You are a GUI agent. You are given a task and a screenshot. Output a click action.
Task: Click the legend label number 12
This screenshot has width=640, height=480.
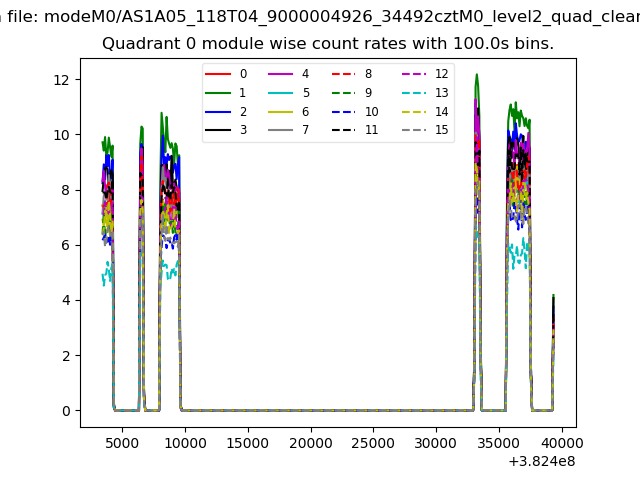click(x=441, y=74)
